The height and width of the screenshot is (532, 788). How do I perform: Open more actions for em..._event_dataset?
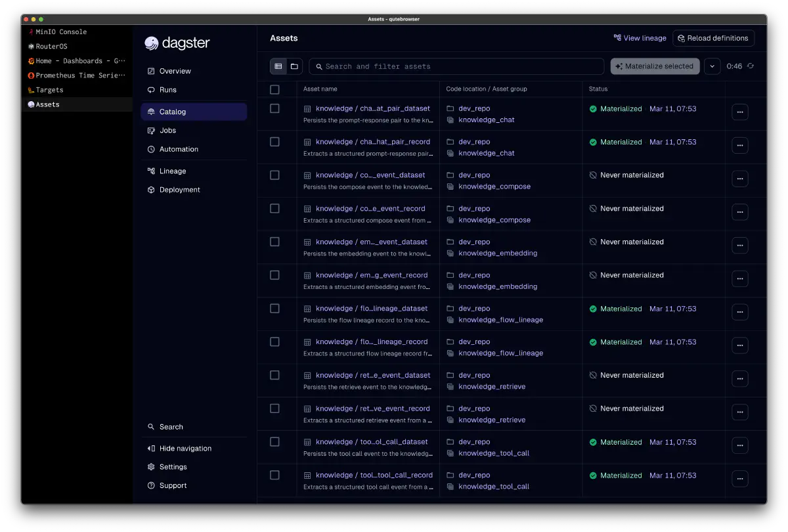click(x=740, y=246)
